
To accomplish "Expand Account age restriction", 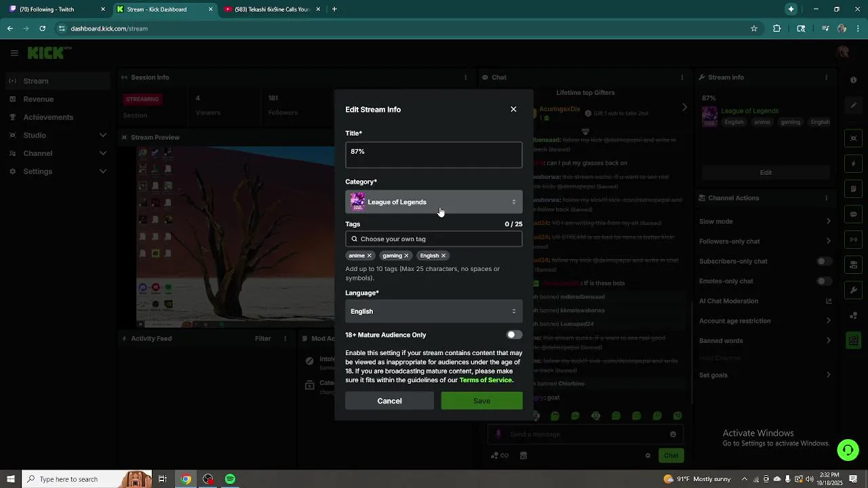I will coord(766,321).
